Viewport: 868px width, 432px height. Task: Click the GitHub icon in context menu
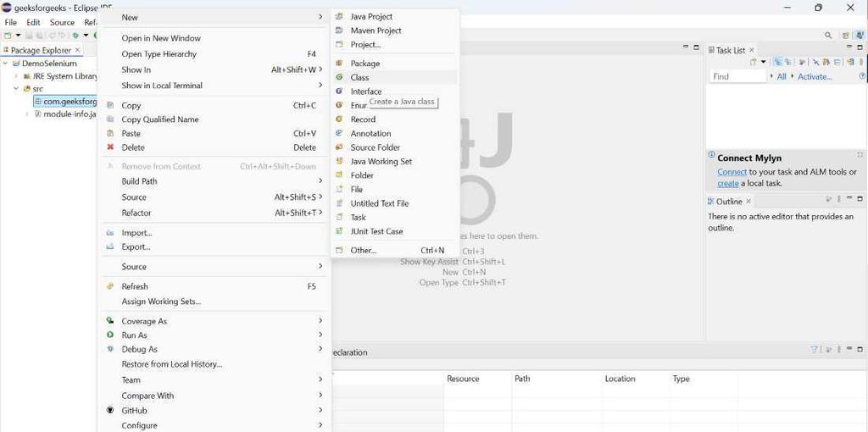pos(110,411)
